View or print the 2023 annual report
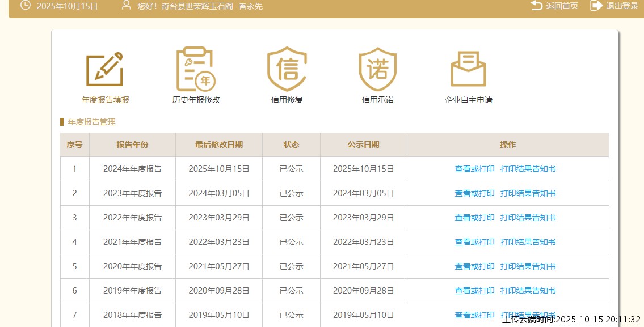 [x=474, y=193]
